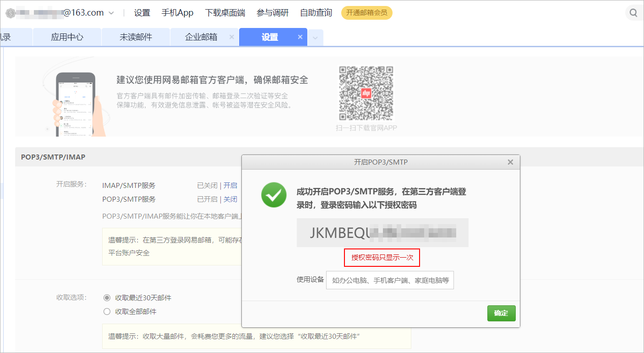Select 收取最近30天邮件 radio button

pos(107,298)
